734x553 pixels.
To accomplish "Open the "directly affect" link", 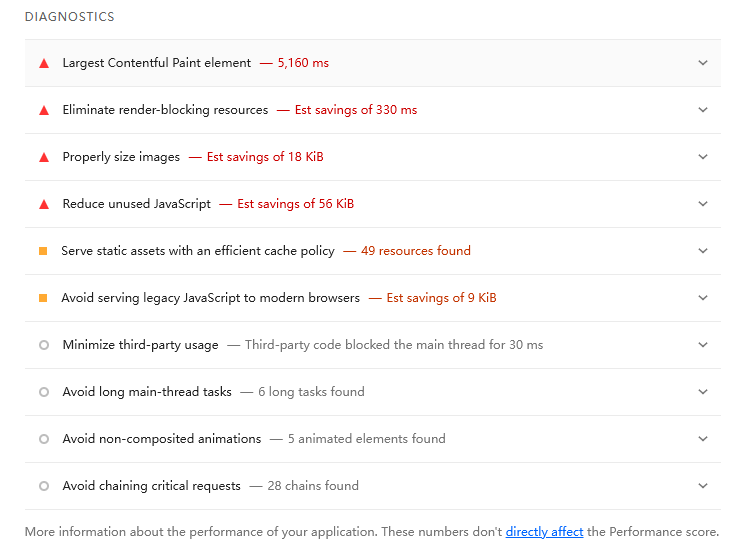I will point(544,532).
